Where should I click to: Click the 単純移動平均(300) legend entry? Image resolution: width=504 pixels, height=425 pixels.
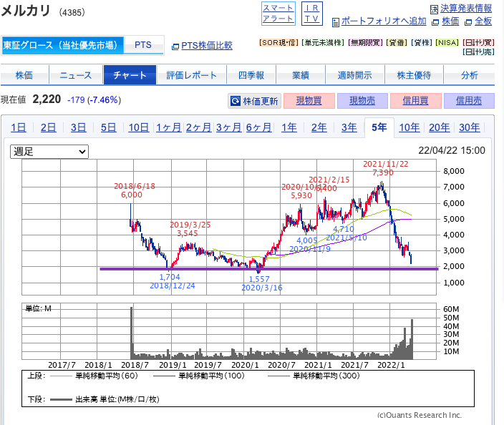point(314,376)
